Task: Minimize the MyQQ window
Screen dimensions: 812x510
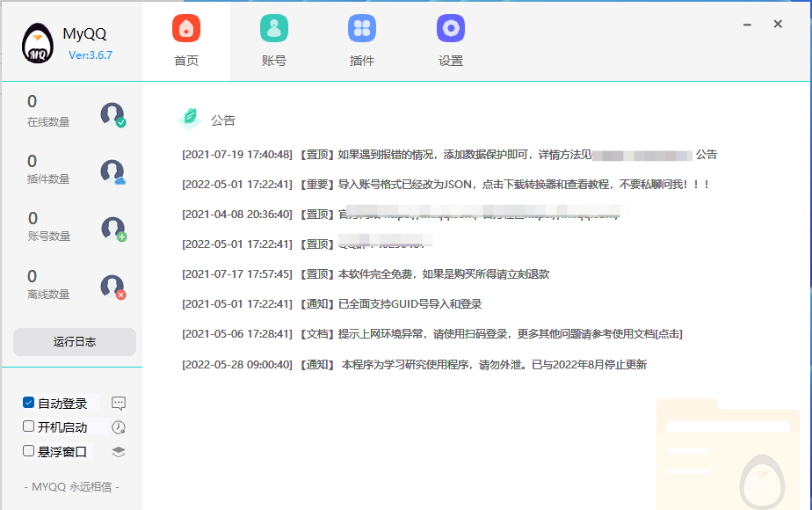Action: point(747,25)
